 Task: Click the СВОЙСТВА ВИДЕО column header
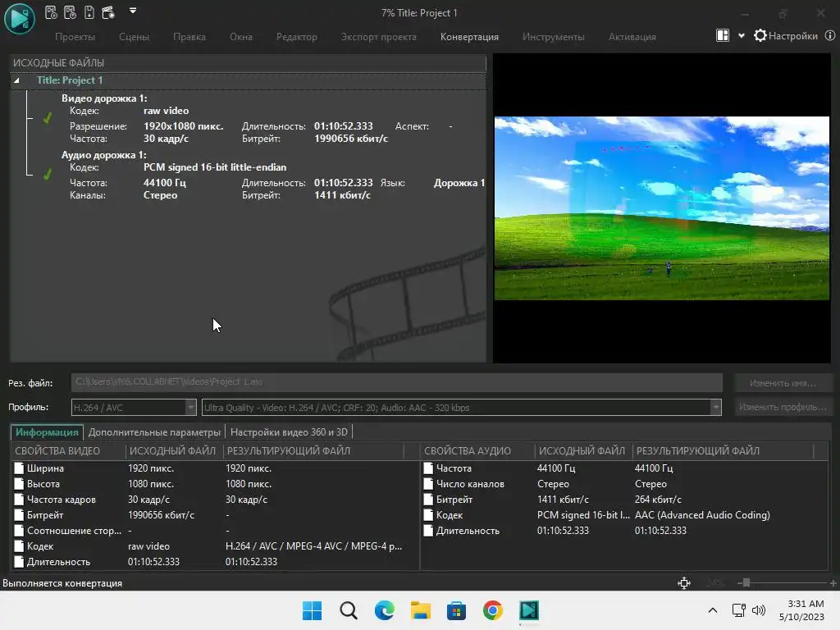(68, 451)
